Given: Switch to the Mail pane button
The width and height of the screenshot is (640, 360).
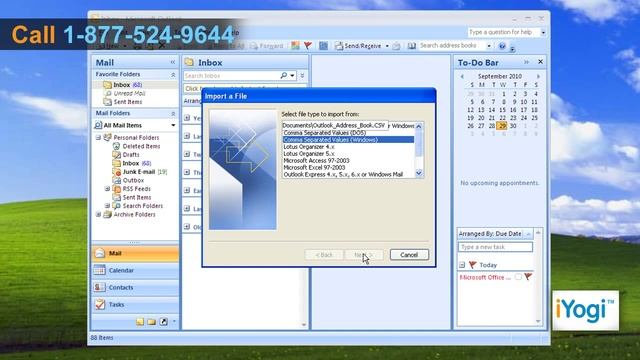Looking at the screenshot, I should [135, 253].
